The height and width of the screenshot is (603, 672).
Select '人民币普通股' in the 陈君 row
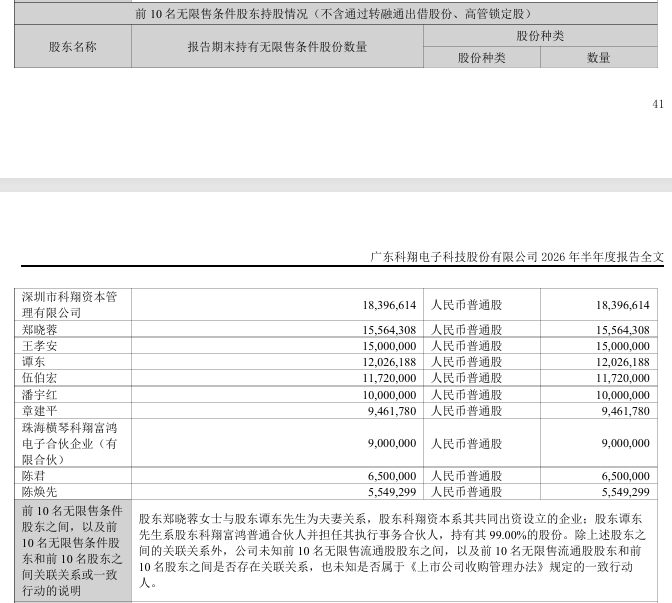466,476
